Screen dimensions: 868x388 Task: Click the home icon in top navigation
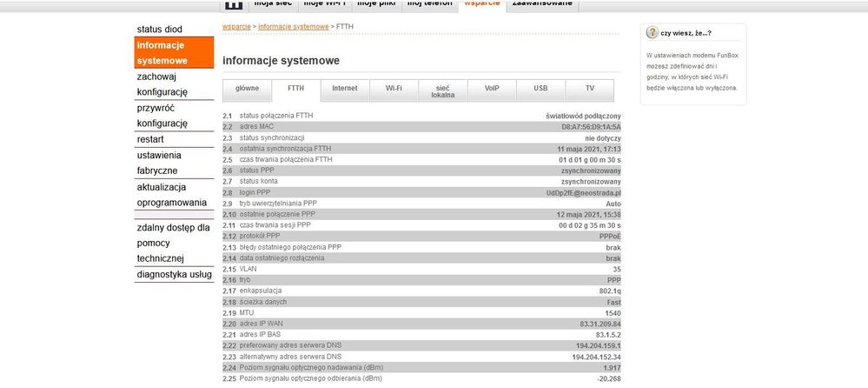point(234,4)
